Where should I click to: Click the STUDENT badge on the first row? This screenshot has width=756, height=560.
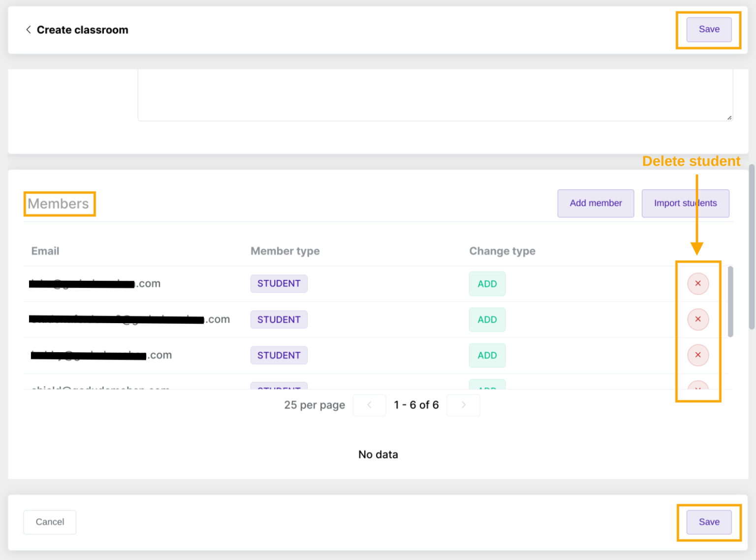point(279,283)
